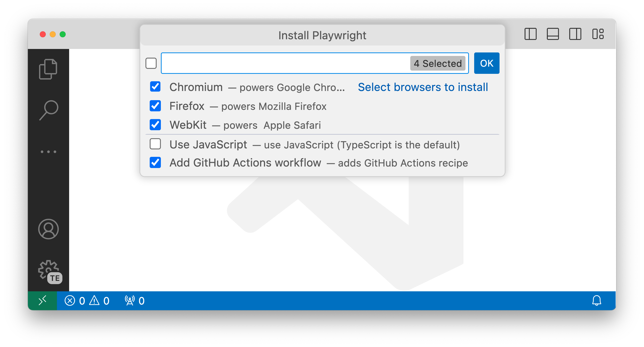Minimize window using the yellow button
This screenshot has height=347, width=644.
[x=53, y=34]
